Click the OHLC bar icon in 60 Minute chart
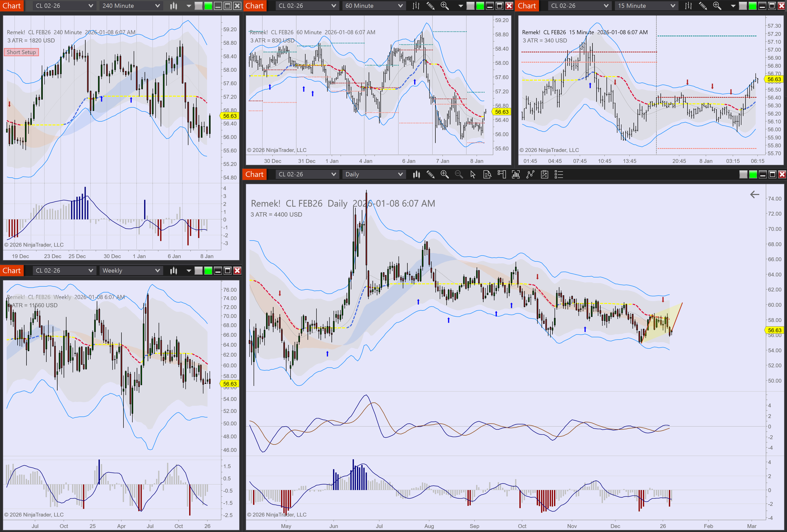This screenshot has width=787, height=532. [416, 6]
